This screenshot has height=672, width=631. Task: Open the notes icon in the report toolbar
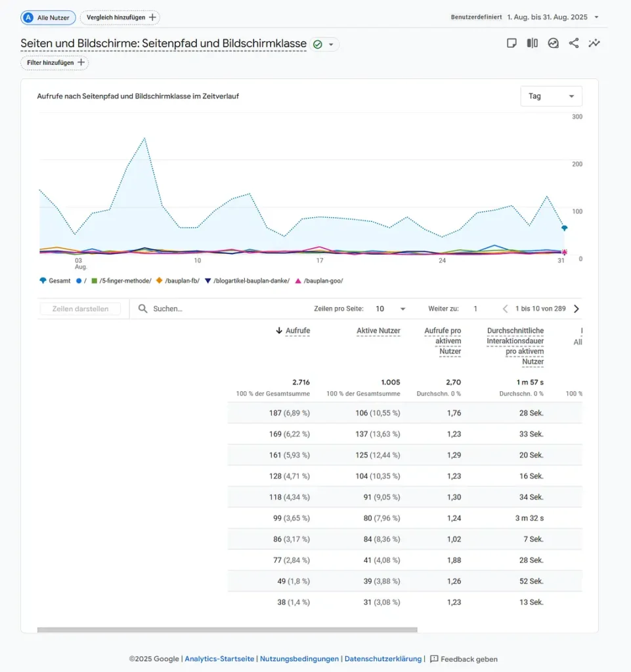pos(511,43)
